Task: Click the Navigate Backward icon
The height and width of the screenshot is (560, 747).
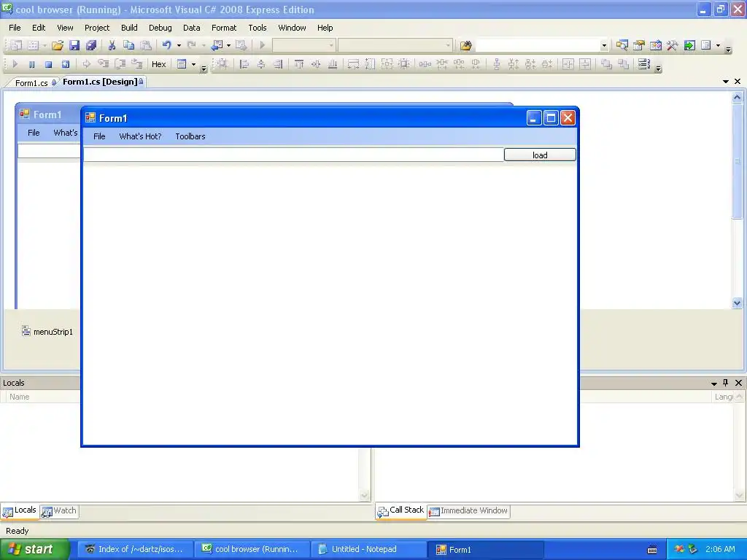Action: pos(217,45)
